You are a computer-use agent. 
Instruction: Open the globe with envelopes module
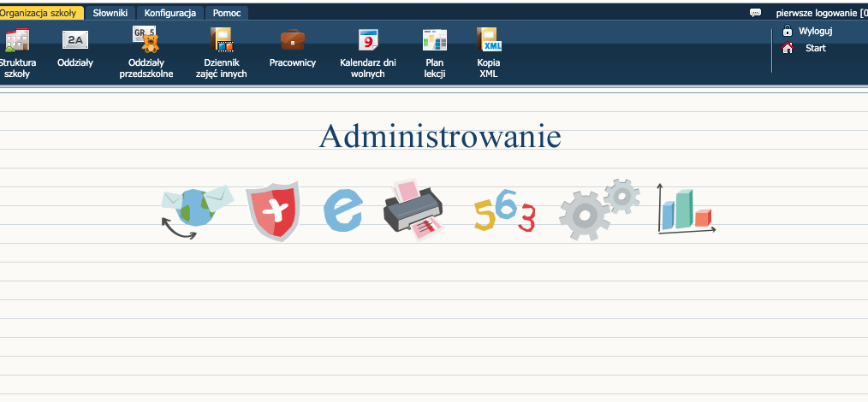pos(196,211)
